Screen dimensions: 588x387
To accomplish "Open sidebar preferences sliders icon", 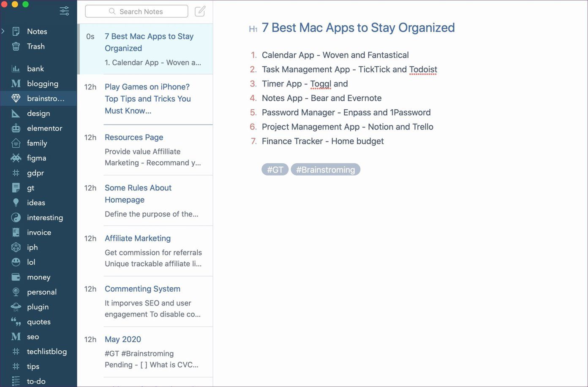I will [x=64, y=11].
